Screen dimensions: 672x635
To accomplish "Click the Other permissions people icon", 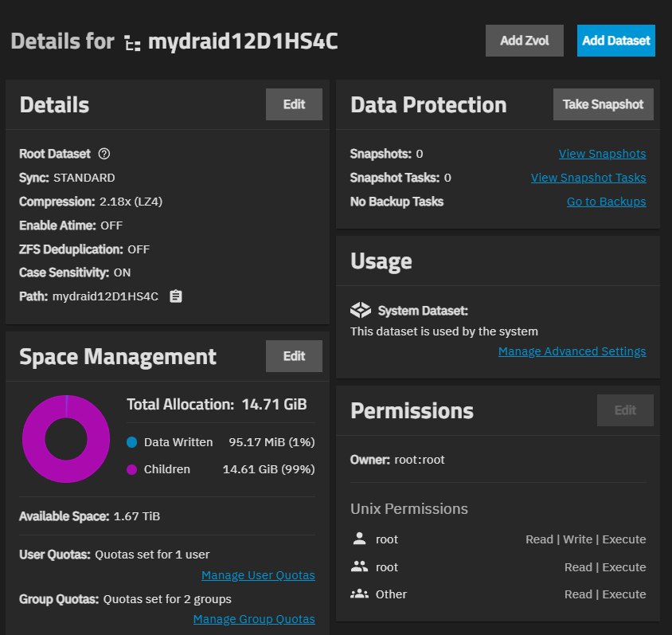I will pyautogui.click(x=359, y=594).
